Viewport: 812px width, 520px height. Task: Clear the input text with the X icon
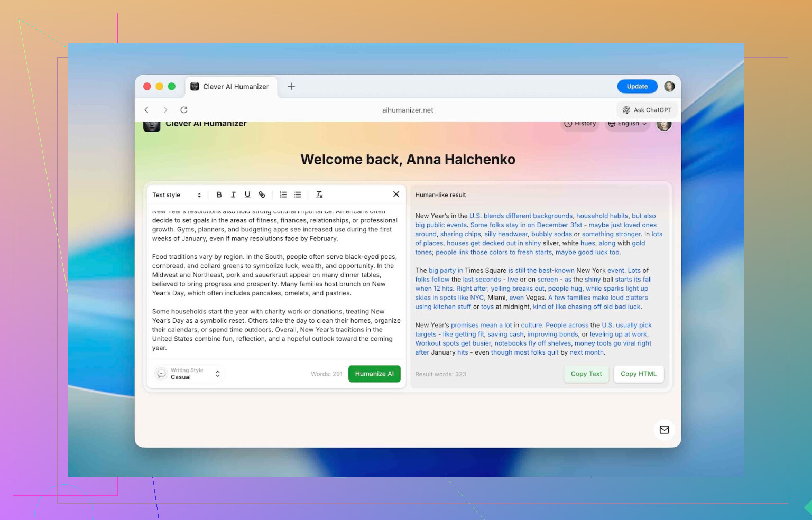tap(396, 194)
